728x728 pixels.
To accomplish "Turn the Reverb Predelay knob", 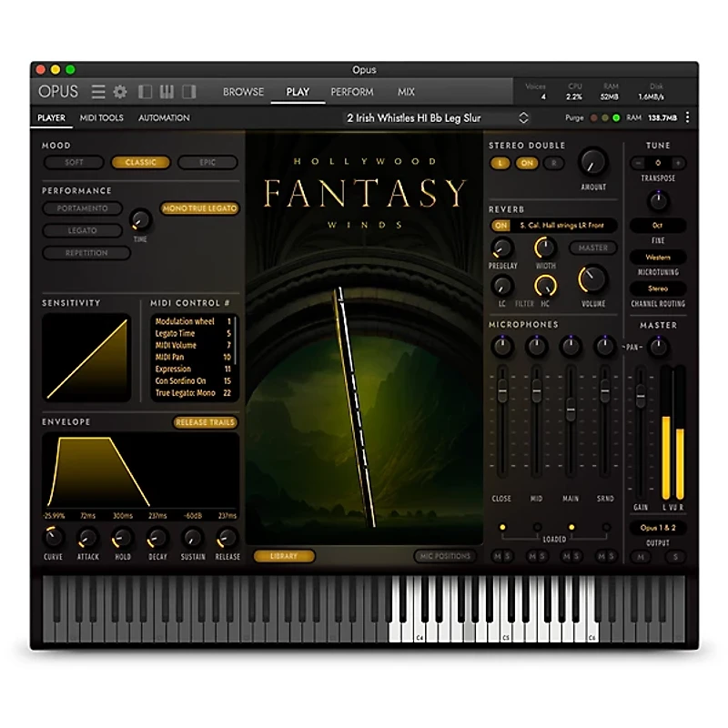I will 502,248.
